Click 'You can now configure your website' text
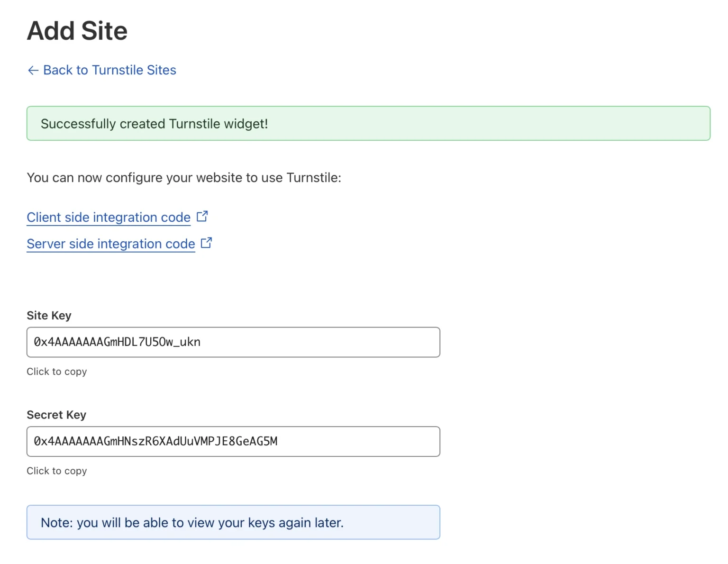The image size is (728, 564). coord(184,178)
